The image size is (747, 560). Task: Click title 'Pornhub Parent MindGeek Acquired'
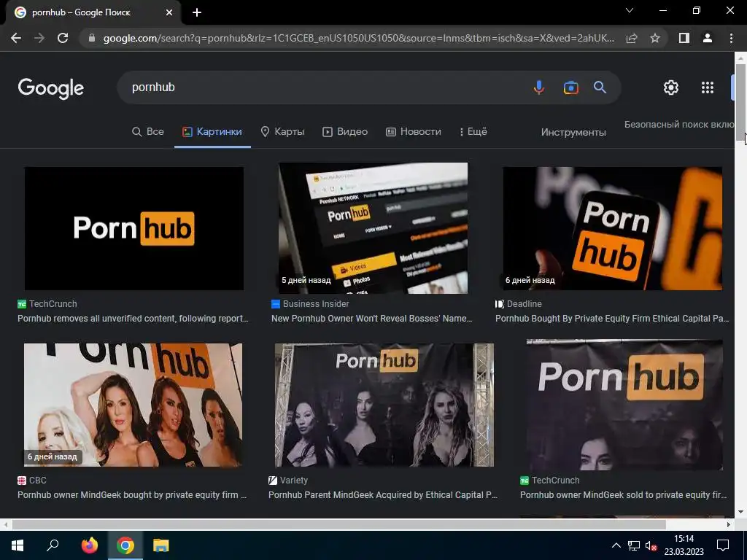click(x=382, y=495)
